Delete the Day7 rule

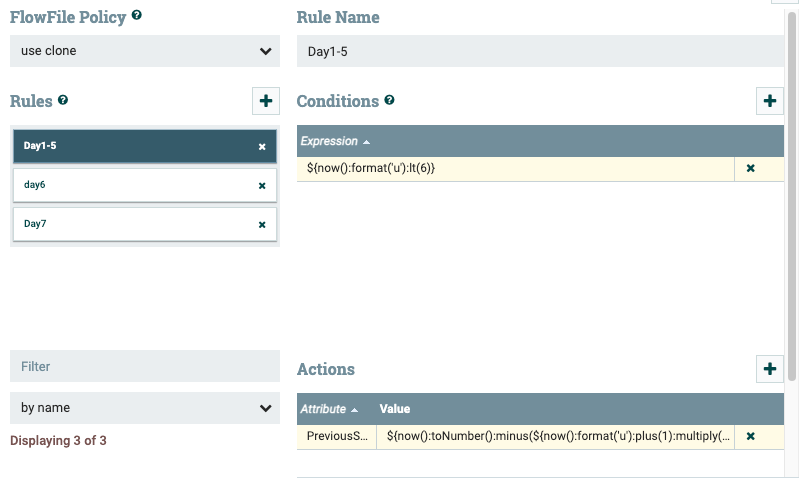pos(262,225)
